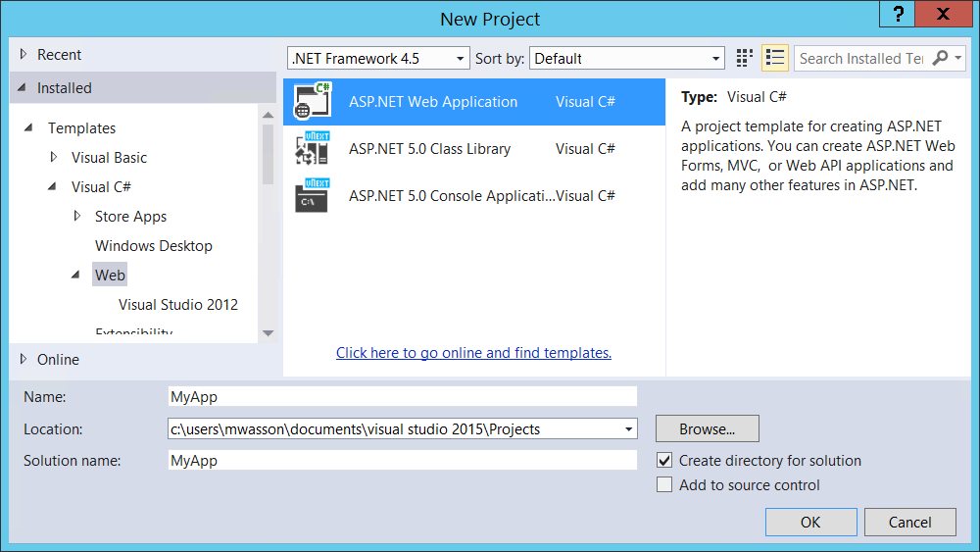Screen dimensions: 980x552
Task: Enable Add to source control checkbox
Action: [664, 485]
